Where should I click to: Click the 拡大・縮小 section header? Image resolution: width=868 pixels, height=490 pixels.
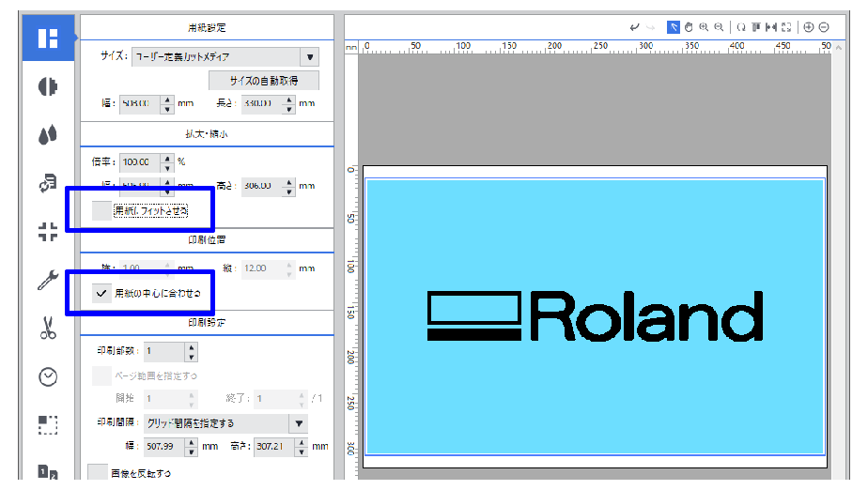(x=207, y=134)
